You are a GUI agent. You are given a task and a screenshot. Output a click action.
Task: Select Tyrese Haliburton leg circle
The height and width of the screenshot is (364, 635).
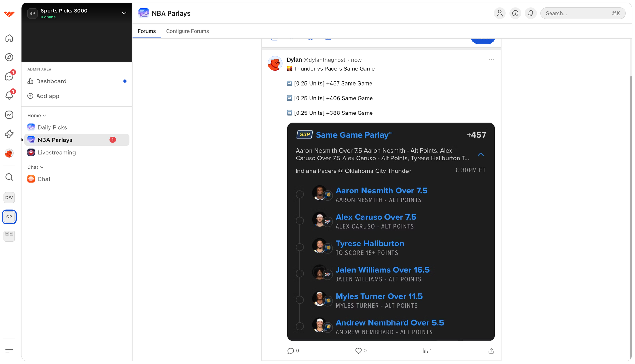tap(299, 247)
